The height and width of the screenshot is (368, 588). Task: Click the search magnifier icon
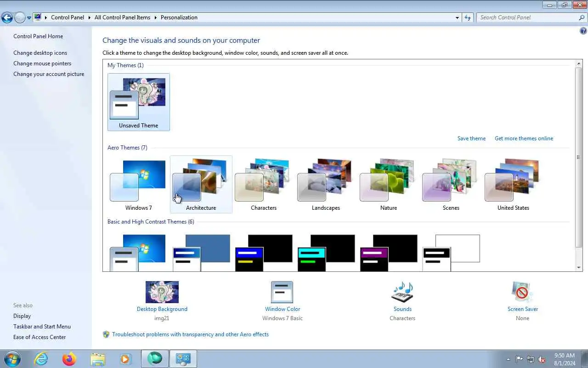(582, 17)
